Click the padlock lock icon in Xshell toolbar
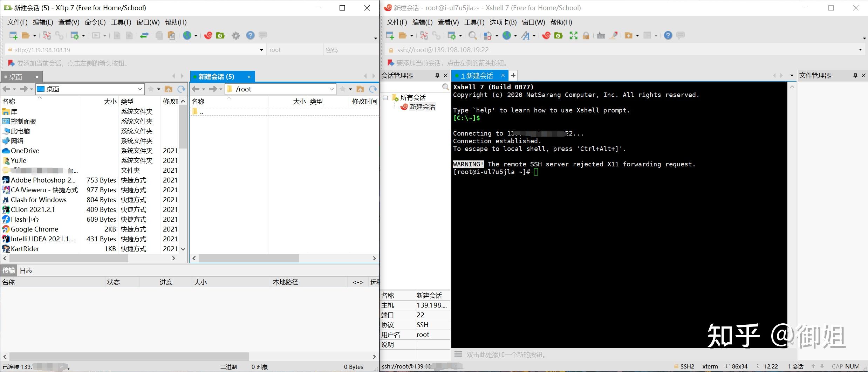The image size is (868, 372). click(586, 35)
